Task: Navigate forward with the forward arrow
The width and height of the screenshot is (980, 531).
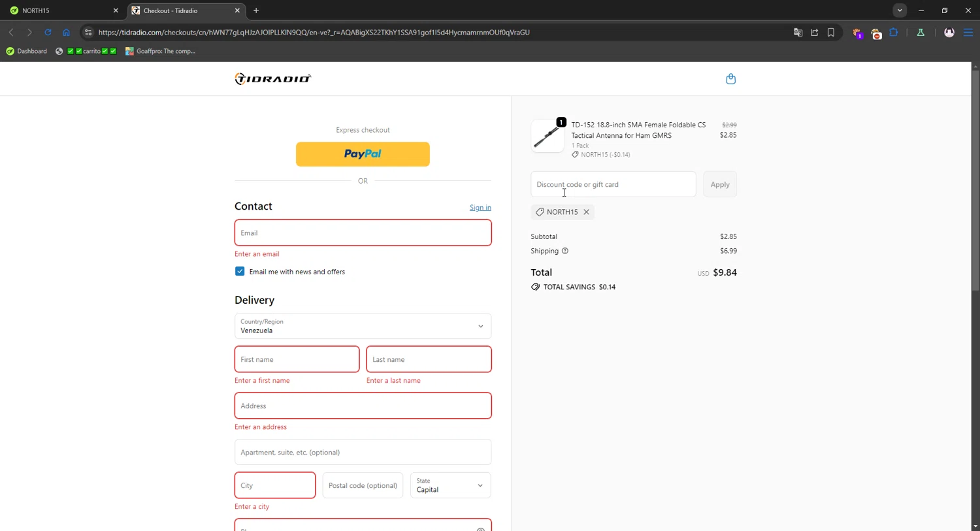Action: (29, 32)
